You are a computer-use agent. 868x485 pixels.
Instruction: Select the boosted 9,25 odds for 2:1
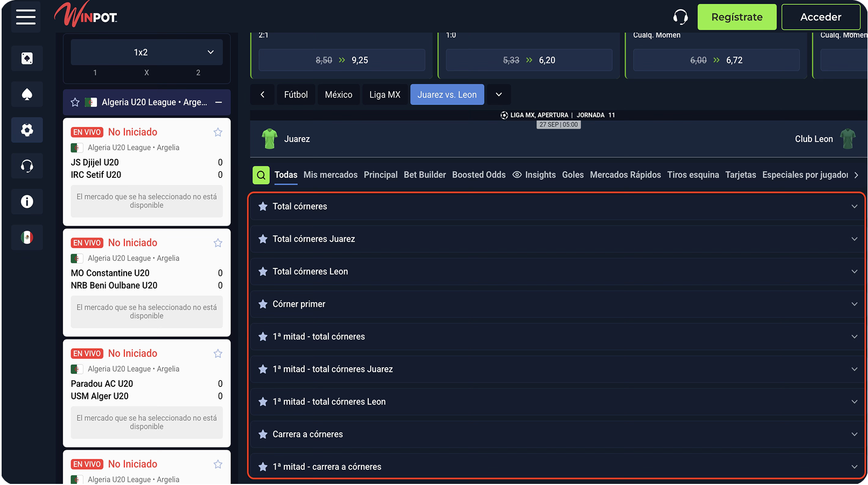[x=342, y=60]
